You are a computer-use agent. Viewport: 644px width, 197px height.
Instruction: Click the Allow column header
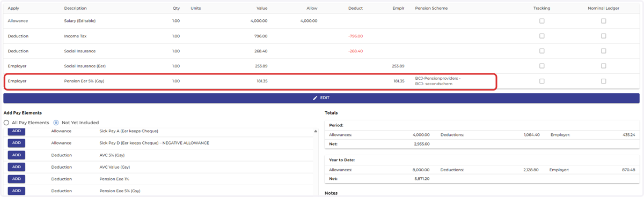pyautogui.click(x=312, y=9)
